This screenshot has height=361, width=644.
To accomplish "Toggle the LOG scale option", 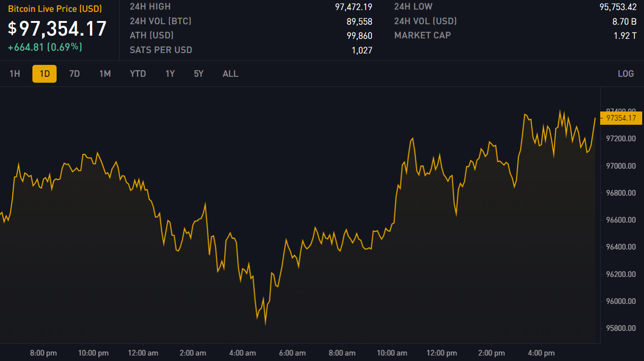I will (x=625, y=74).
